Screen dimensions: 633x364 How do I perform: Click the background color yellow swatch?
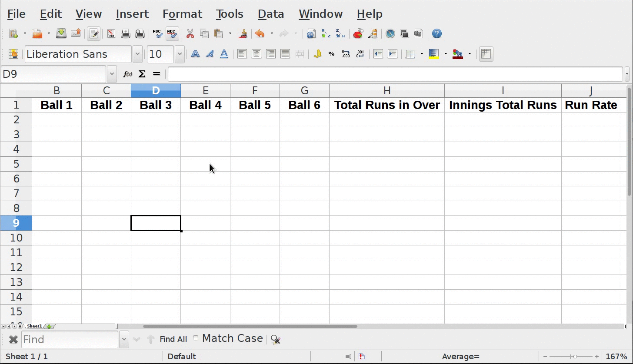click(x=433, y=54)
